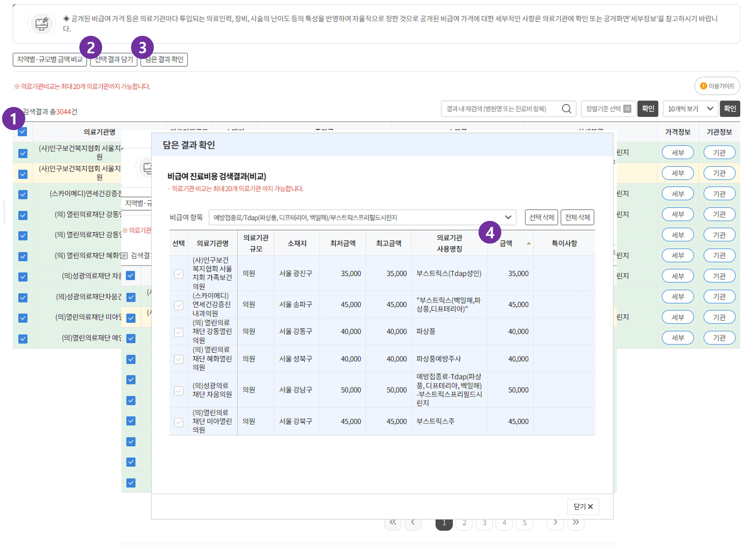Open the 정렬기준 선택 dropdown

point(608,109)
